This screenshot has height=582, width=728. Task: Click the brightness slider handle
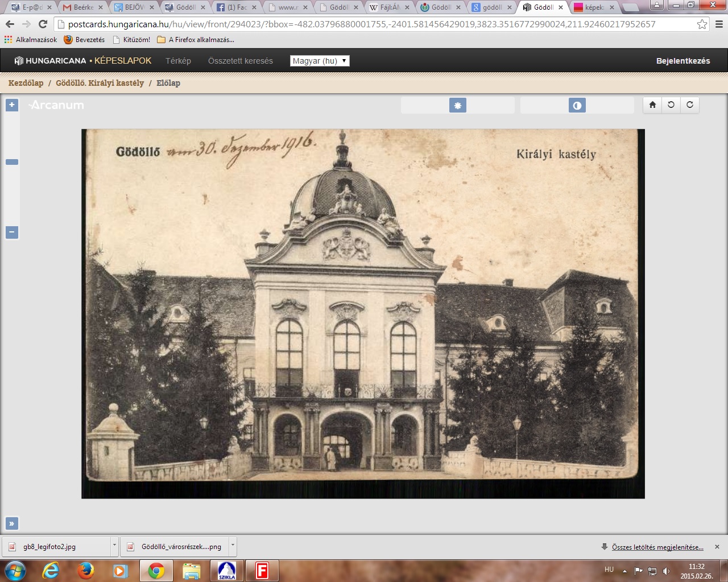pyautogui.click(x=457, y=105)
